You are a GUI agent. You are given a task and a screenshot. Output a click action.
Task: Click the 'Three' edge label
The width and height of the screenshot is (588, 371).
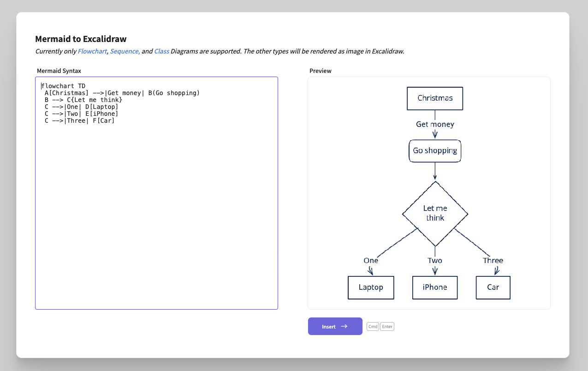(x=493, y=261)
